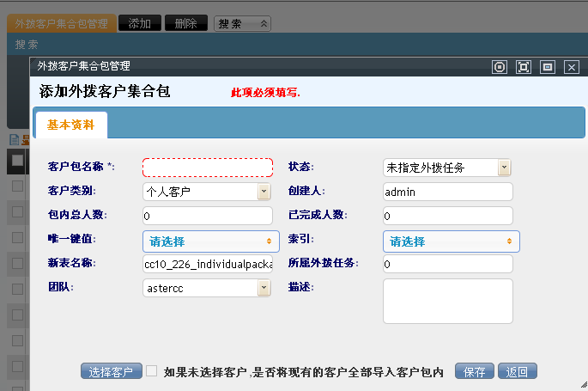Viewport: 588px width, 391px height.
Task: Click the dialog's fullscreen expand icon
Action: click(x=524, y=66)
